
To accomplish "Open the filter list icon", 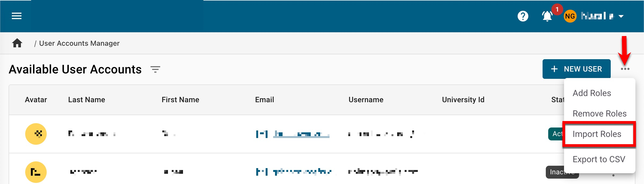I will tap(155, 69).
